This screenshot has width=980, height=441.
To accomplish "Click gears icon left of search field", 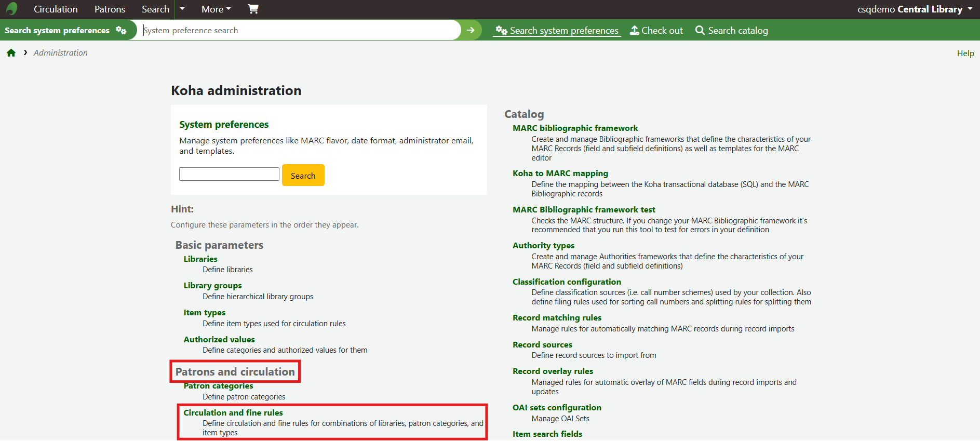I will (121, 30).
